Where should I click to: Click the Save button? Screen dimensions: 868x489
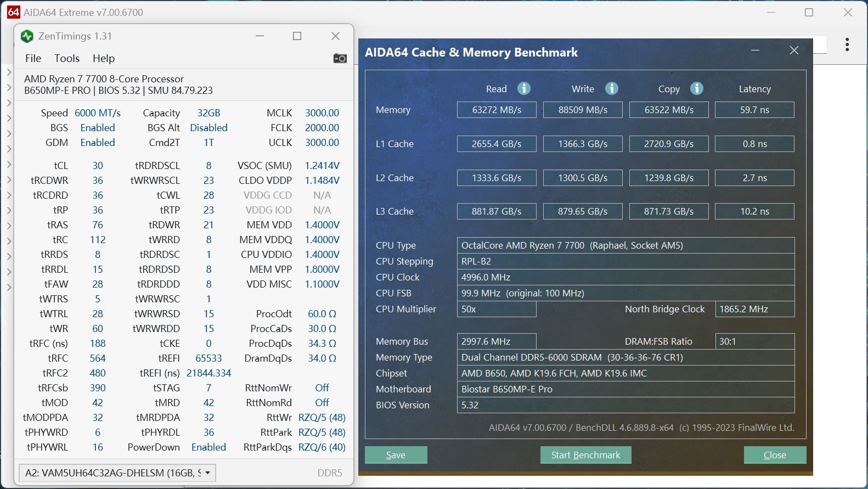coord(396,455)
